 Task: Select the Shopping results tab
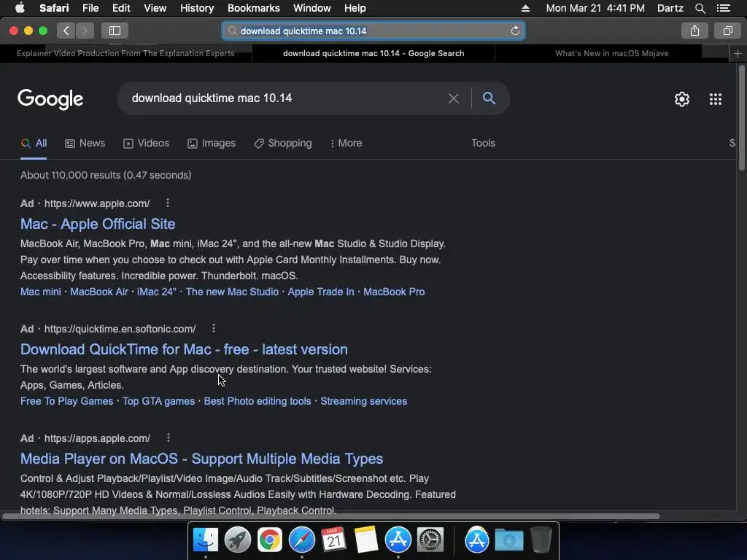283,144
